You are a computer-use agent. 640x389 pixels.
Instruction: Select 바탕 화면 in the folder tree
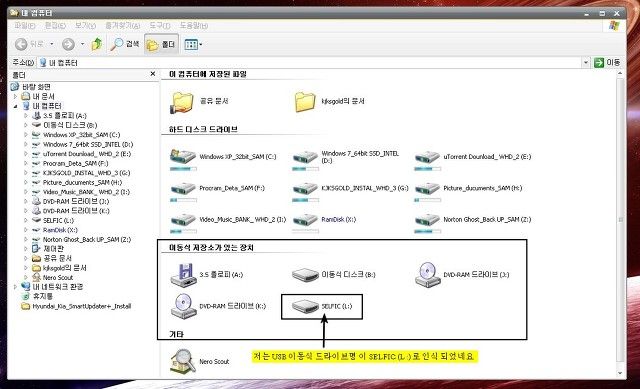pos(36,87)
